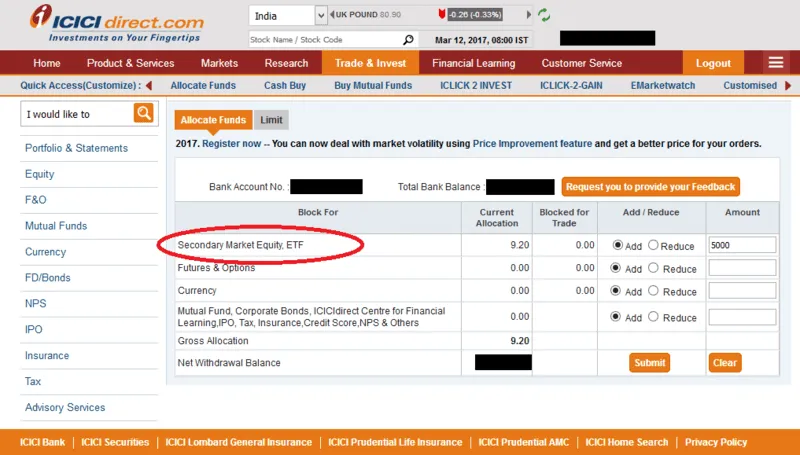Open Advisory Services in the sidebar

[x=65, y=408]
